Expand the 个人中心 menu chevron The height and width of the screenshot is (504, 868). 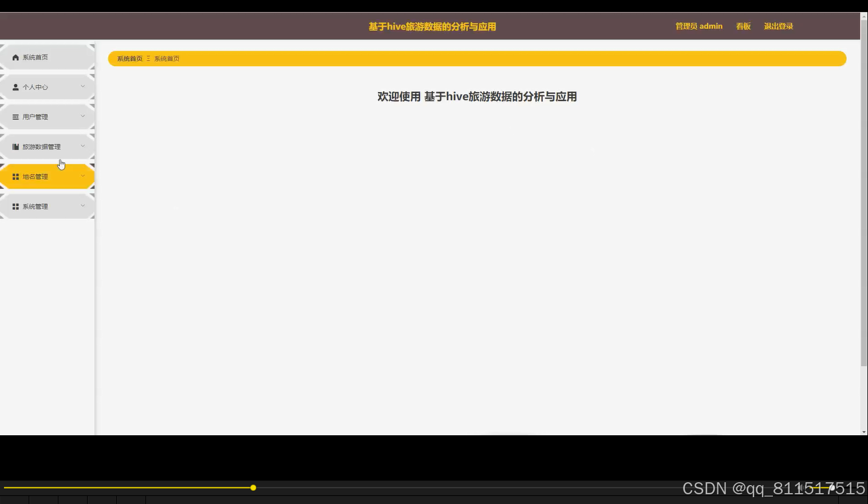click(x=82, y=86)
